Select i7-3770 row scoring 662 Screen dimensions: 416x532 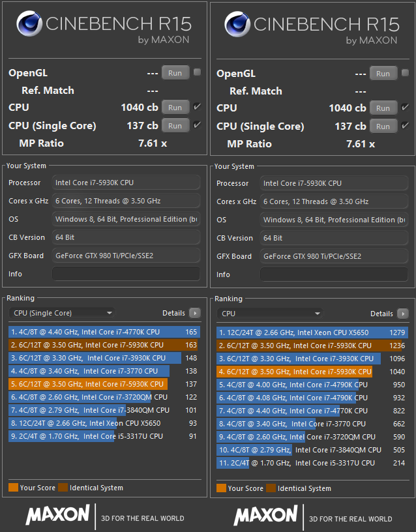point(312,424)
